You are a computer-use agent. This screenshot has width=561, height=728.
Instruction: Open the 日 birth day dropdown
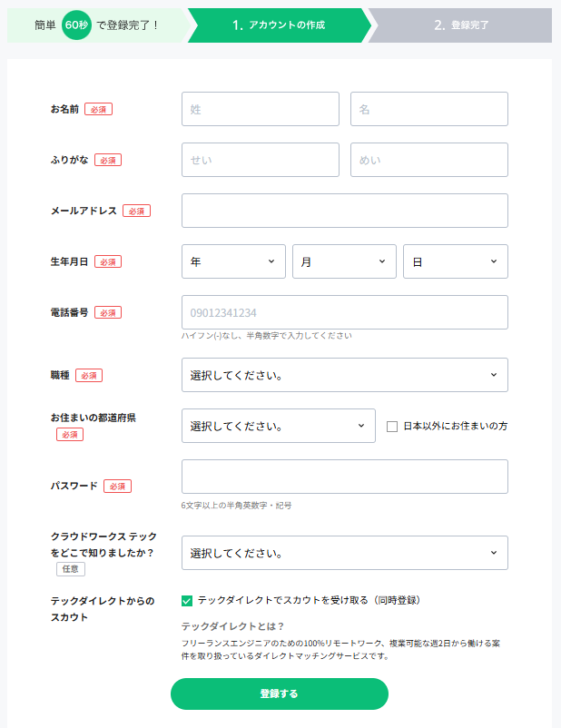455,261
